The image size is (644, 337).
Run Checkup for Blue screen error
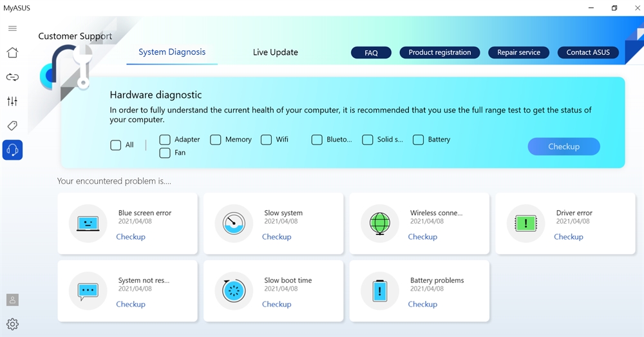(x=131, y=236)
